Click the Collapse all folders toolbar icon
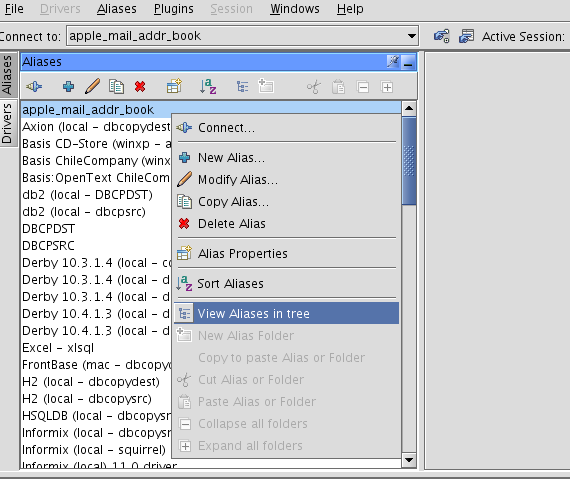Viewport: 570px width, 483px height. [x=363, y=87]
